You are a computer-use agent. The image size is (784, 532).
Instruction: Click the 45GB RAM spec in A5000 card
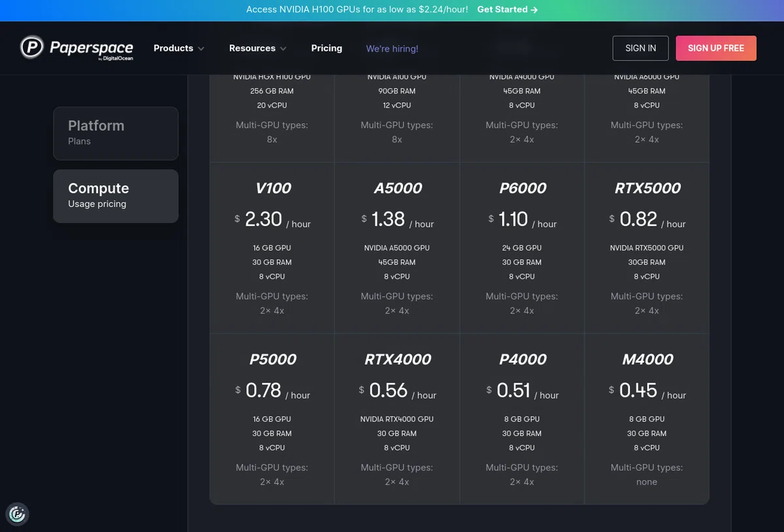397,262
